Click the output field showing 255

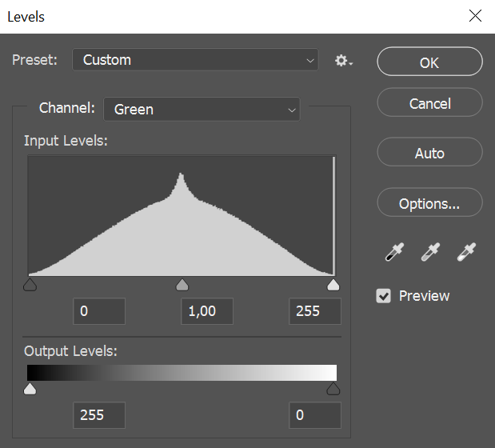tap(99, 415)
